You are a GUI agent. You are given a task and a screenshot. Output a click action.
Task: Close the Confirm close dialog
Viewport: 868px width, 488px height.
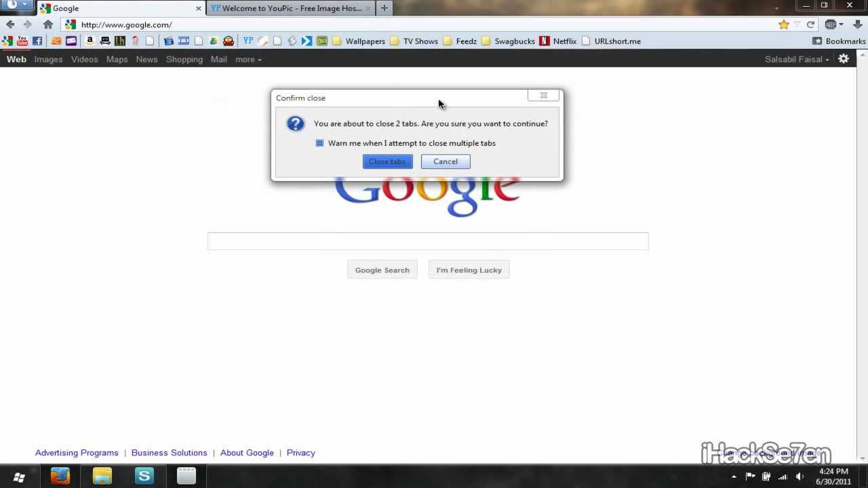pyautogui.click(x=543, y=96)
